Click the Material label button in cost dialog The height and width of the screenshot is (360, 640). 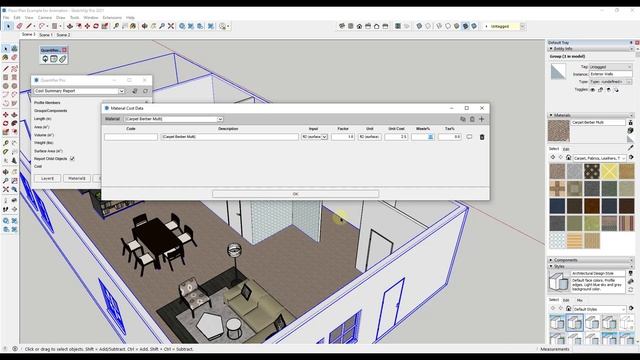pyautogui.click(x=113, y=119)
